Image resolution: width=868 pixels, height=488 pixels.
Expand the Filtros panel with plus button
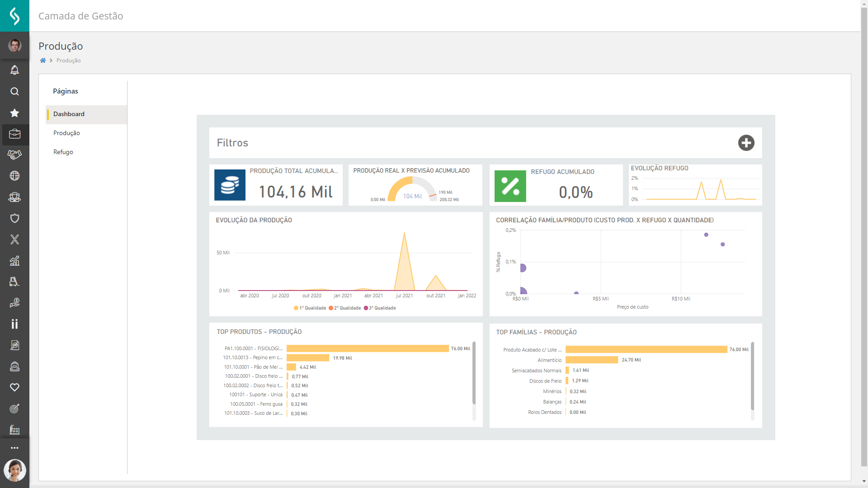746,143
